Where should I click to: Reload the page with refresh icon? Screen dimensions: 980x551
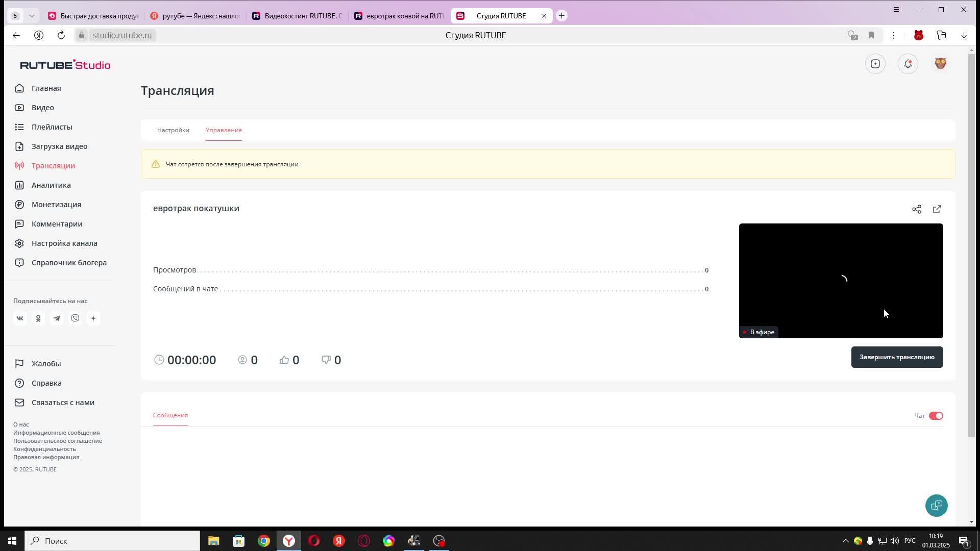pos(61,35)
